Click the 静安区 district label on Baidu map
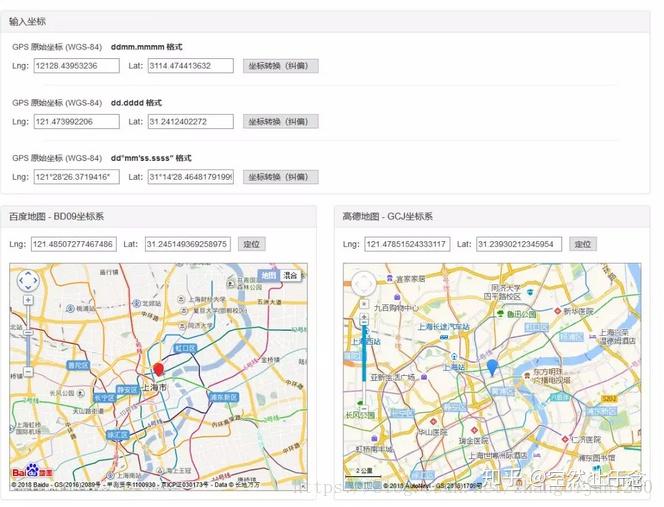This screenshot has height=507, width=664. 127,389
